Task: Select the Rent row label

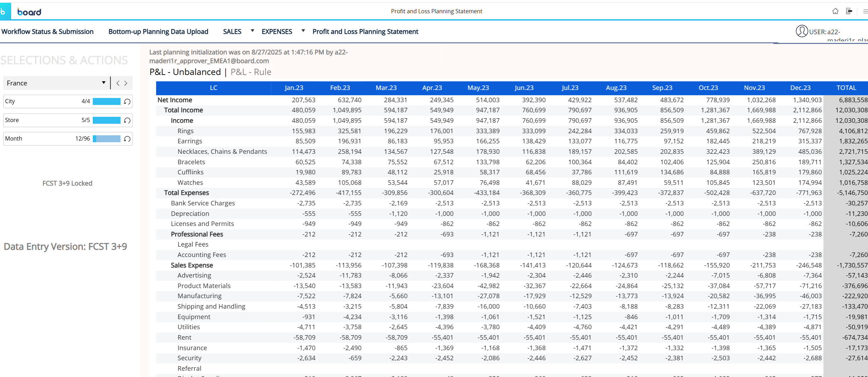Action: pos(184,338)
